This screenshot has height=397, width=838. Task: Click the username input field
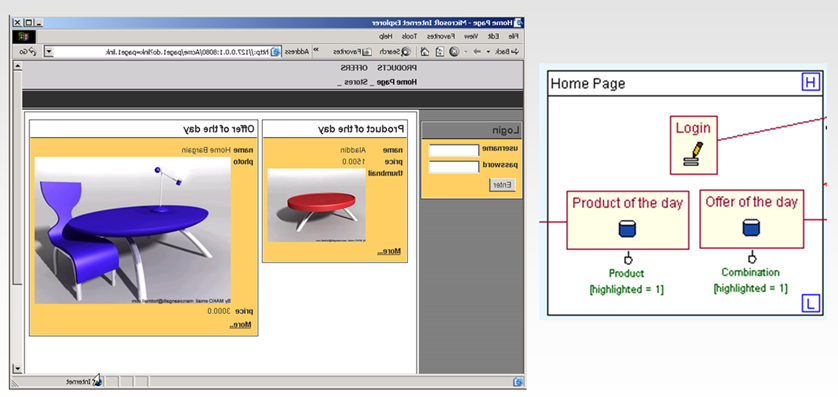pyautogui.click(x=454, y=150)
